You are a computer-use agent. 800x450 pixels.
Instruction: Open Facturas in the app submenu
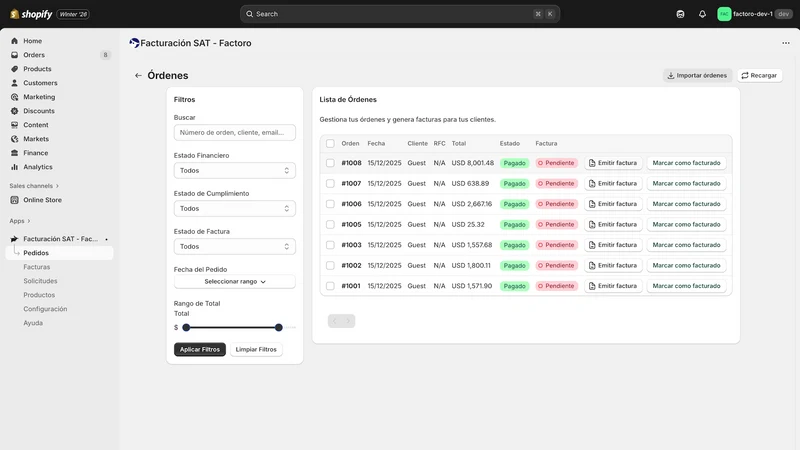click(37, 267)
